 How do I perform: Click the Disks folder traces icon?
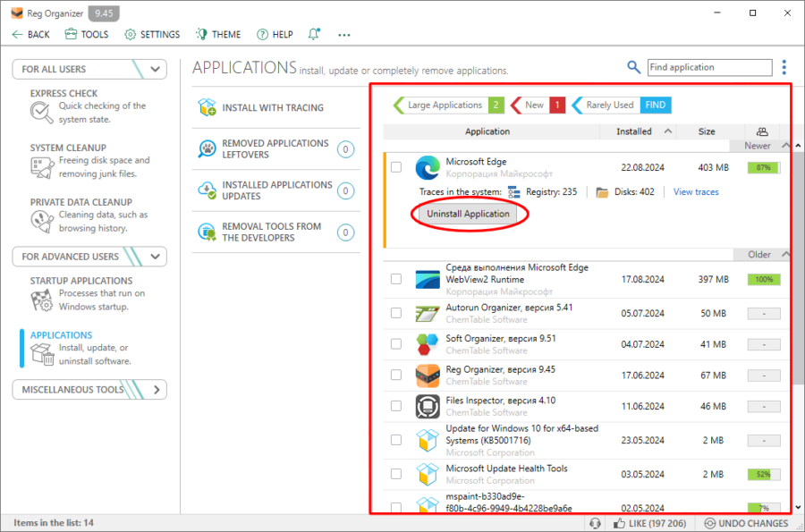[602, 192]
